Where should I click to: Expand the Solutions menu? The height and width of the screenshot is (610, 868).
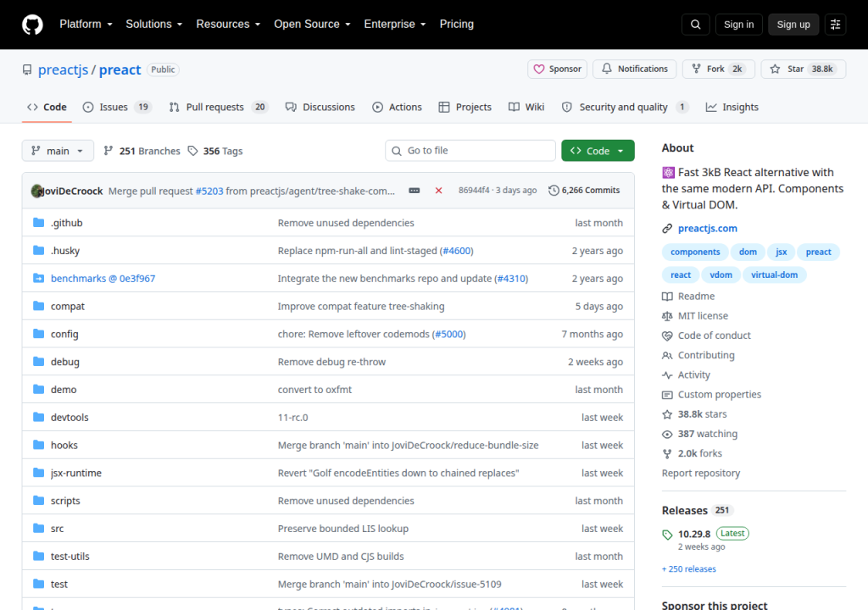[x=154, y=25]
